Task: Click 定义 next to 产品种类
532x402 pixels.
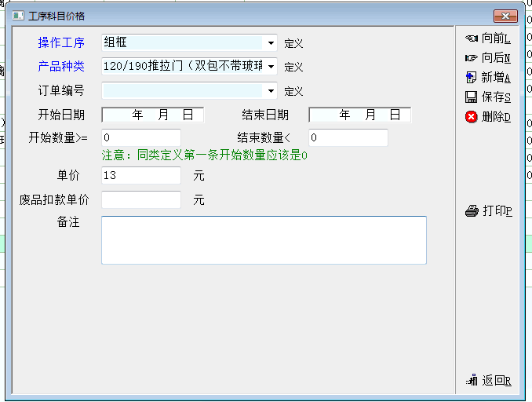Action: click(x=293, y=68)
